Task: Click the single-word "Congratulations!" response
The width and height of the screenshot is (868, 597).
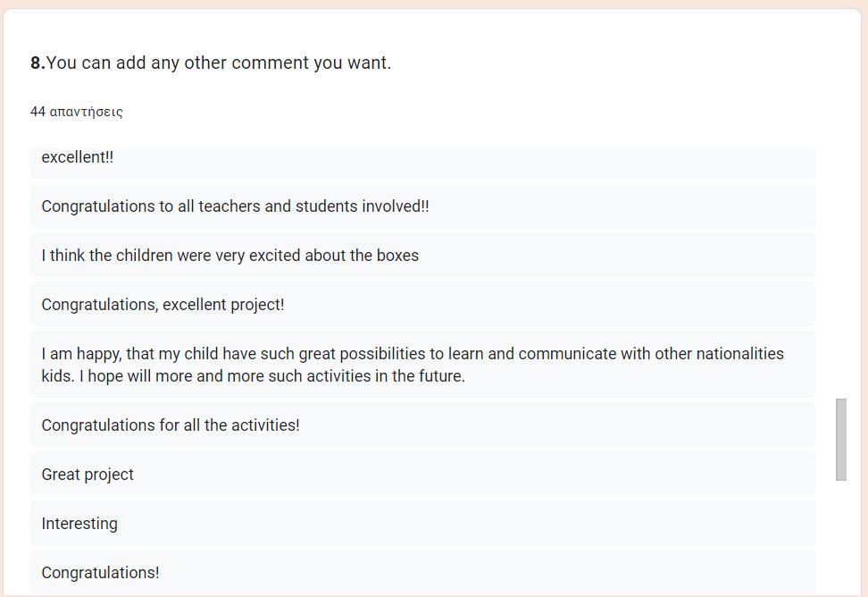Action: 100,573
